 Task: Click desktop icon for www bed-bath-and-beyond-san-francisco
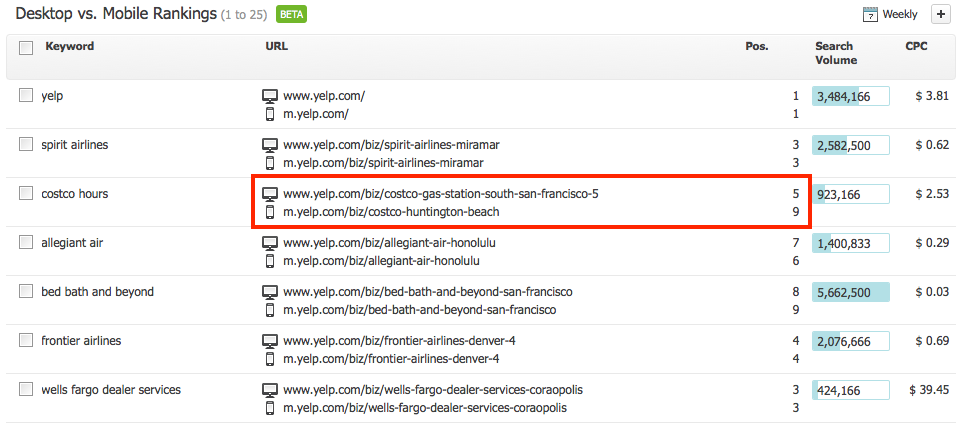point(270,292)
